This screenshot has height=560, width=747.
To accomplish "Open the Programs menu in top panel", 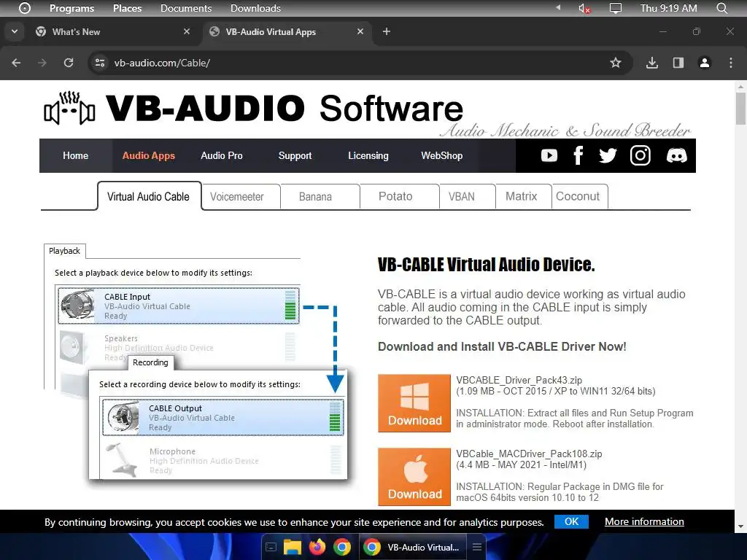I will (x=71, y=8).
